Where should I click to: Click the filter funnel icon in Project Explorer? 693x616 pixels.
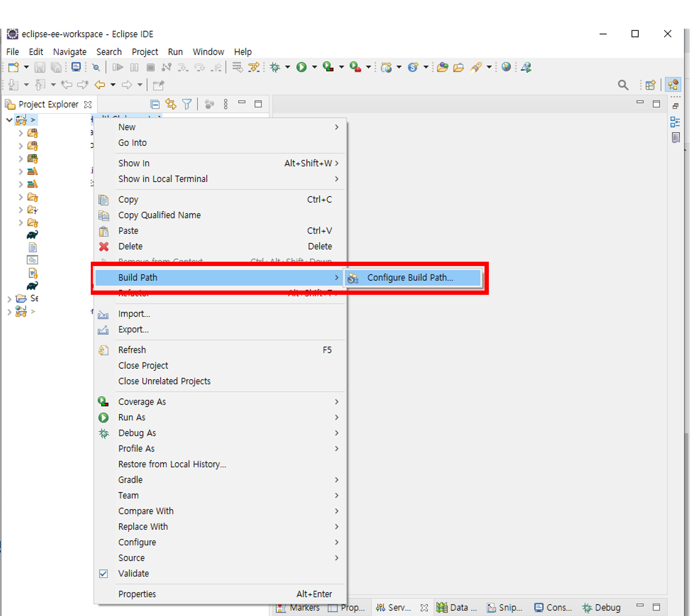tap(187, 104)
